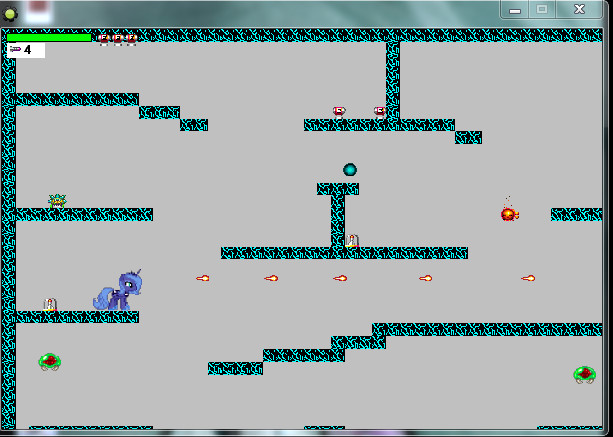Click the flaming red skull enemy
The width and height of the screenshot is (613, 437).
click(509, 213)
